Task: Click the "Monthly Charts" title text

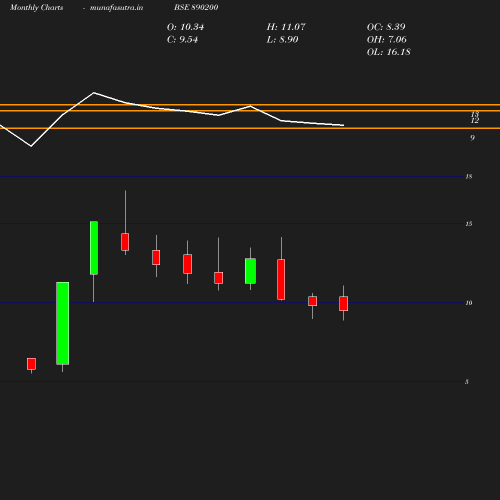Action: tap(36, 7)
